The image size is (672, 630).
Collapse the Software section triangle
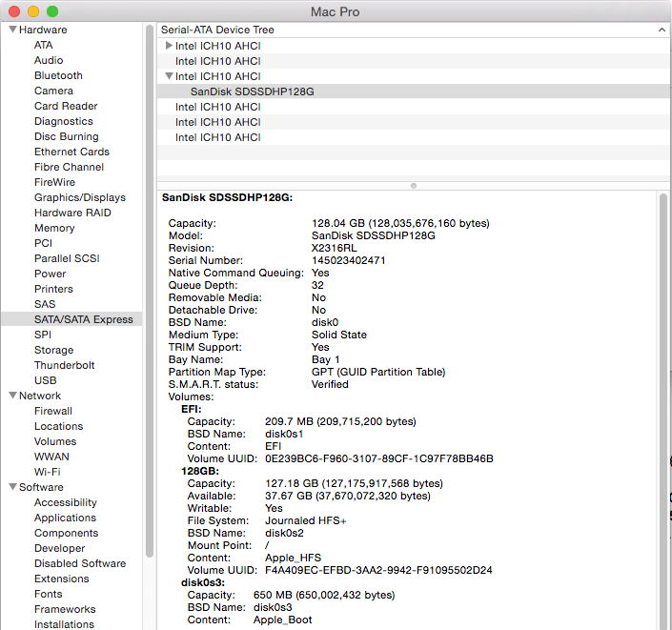pyautogui.click(x=12, y=487)
